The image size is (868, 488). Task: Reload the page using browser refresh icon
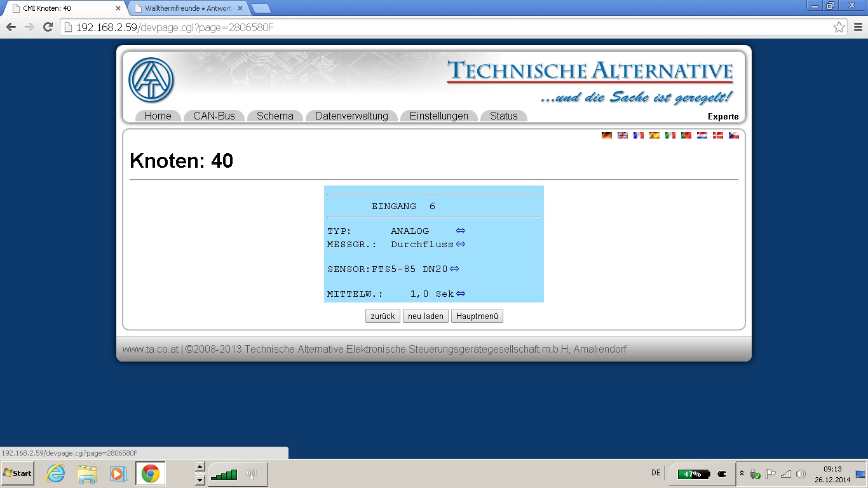click(x=48, y=27)
